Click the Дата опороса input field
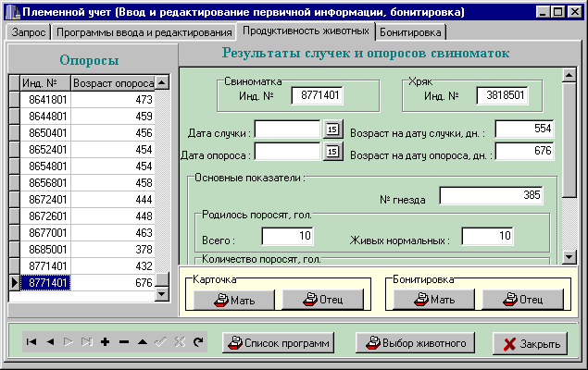 click(288, 152)
